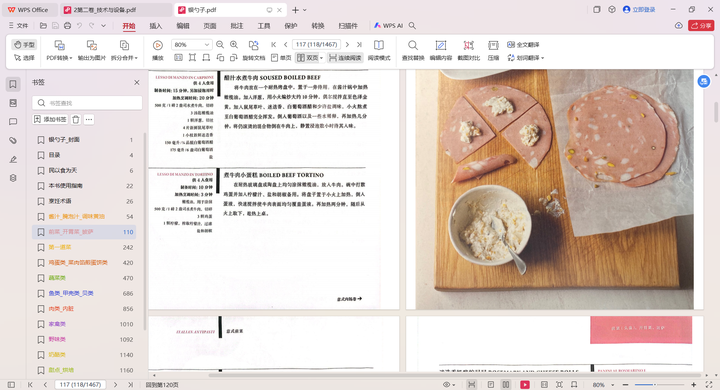This screenshot has width=720, height=390.
Task: Show the attachments sidebar paperclip icon
Action: (x=13, y=141)
